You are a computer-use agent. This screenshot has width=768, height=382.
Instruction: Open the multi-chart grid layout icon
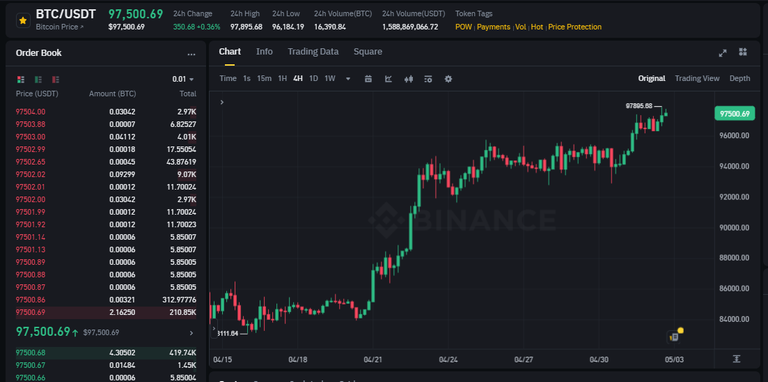click(743, 52)
